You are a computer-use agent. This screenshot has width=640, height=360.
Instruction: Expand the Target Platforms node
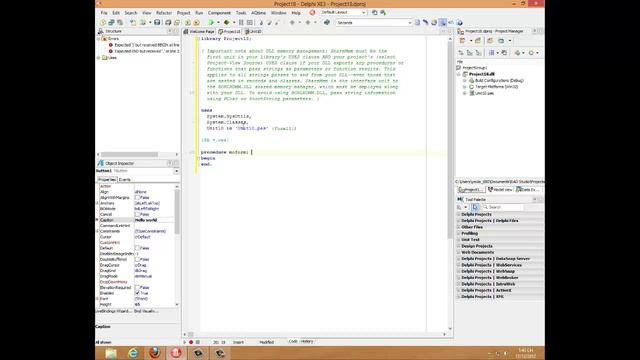(x=464, y=87)
